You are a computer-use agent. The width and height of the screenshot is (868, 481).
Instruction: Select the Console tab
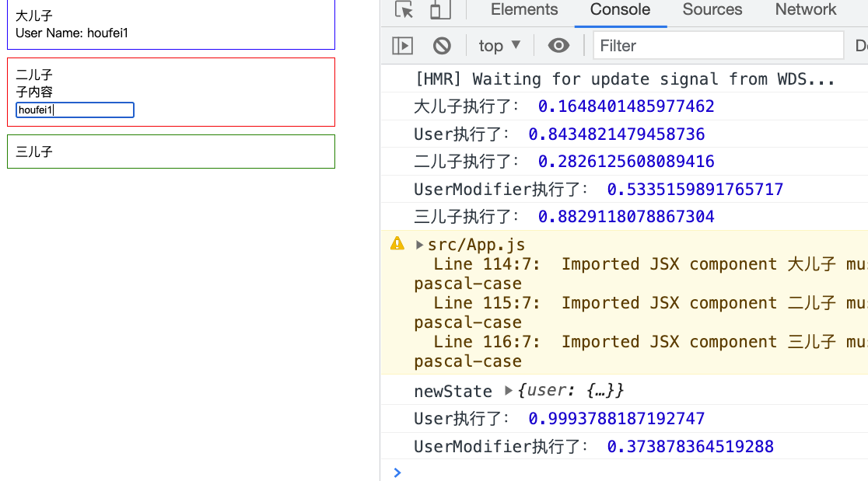pos(620,10)
